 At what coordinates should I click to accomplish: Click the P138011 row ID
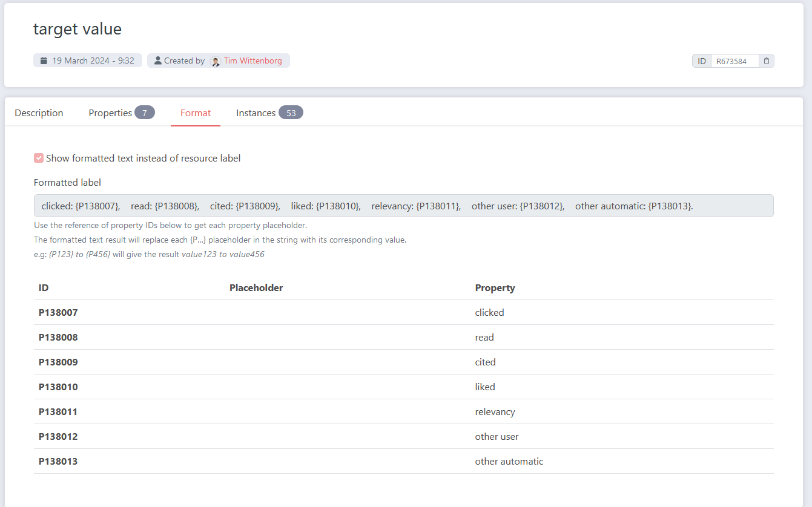[x=58, y=412]
